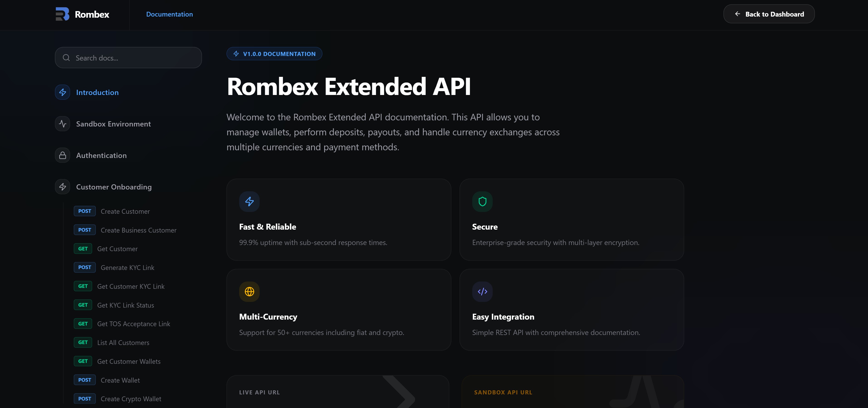Click GET badge beside Get Customer
The height and width of the screenshot is (408, 868).
(x=83, y=249)
